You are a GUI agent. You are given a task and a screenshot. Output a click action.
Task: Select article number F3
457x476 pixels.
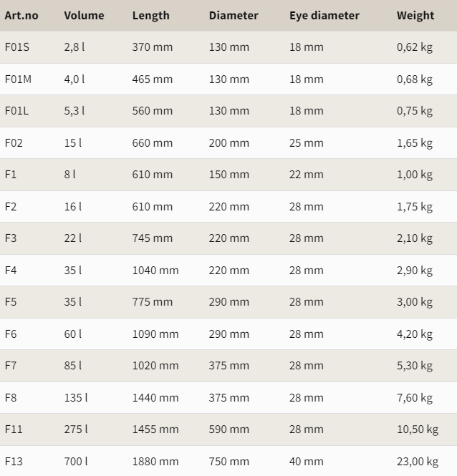pos(11,238)
